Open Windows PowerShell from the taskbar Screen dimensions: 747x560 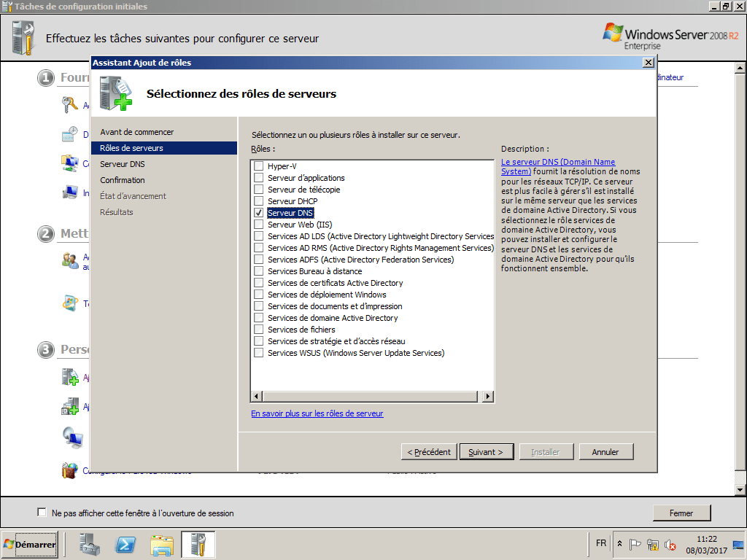tap(125, 545)
